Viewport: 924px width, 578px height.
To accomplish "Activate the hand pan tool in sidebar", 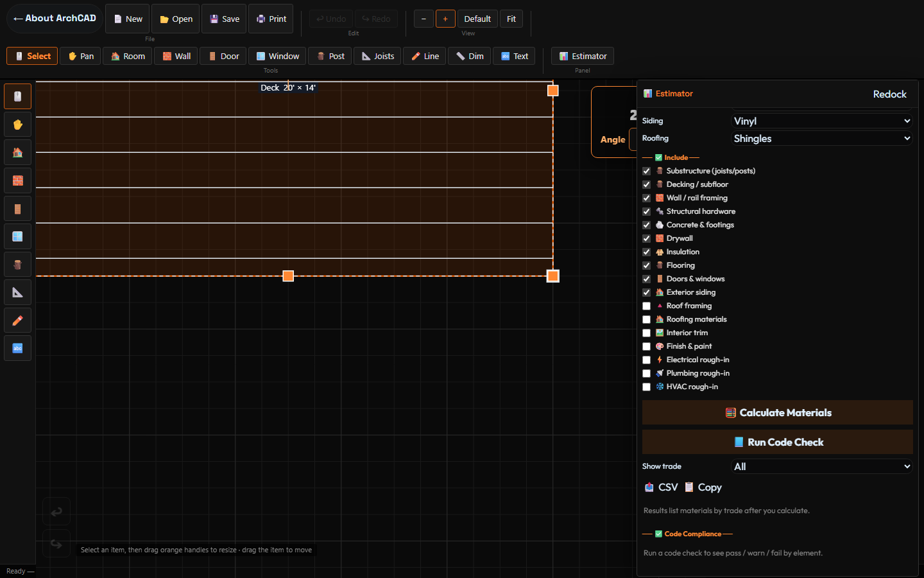I will (17, 125).
